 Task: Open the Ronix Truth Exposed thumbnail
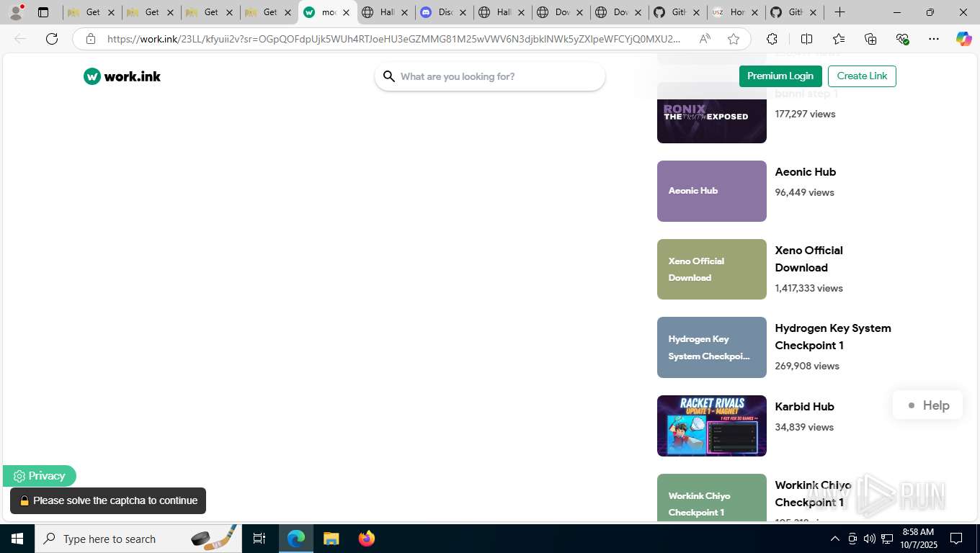(712, 112)
